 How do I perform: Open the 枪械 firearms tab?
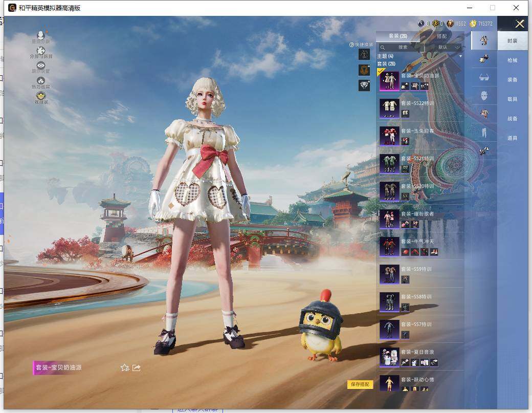pyautogui.click(x=513, y=60)
